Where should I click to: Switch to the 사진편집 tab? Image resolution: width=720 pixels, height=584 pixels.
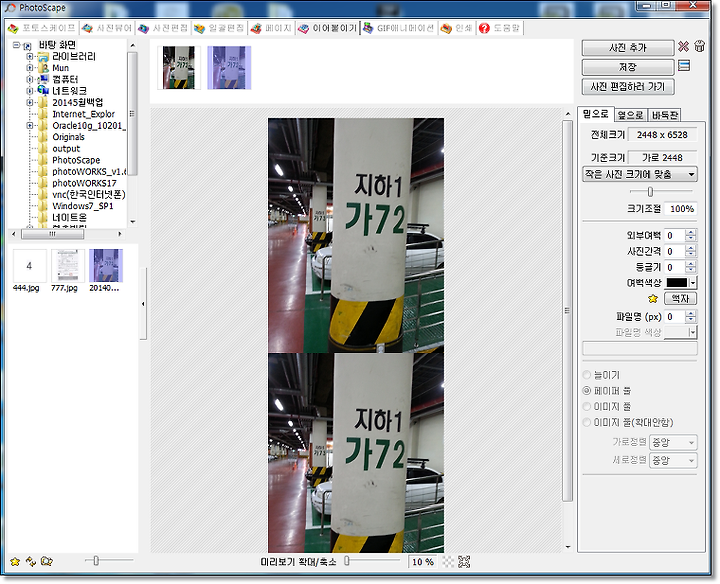tap(163, 28)
